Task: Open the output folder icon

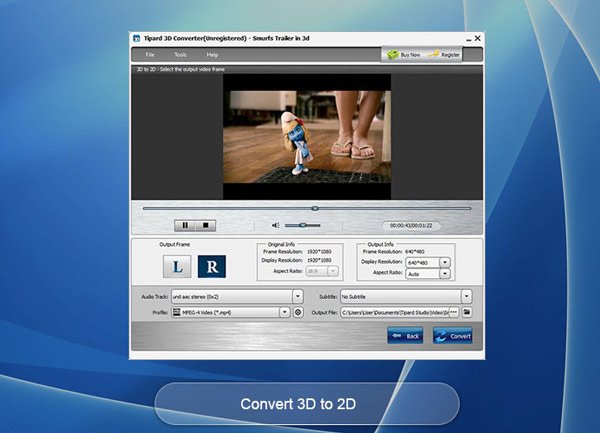Action: [x=466, y=312]
